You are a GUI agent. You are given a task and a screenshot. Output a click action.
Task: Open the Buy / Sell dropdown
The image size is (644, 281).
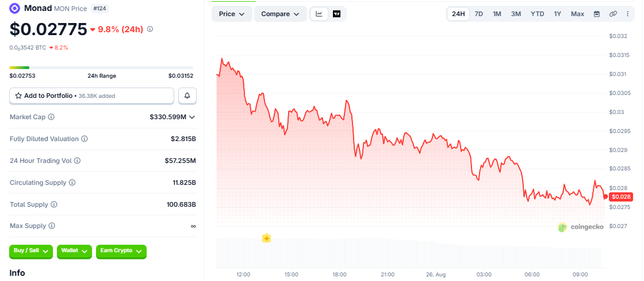31,251
